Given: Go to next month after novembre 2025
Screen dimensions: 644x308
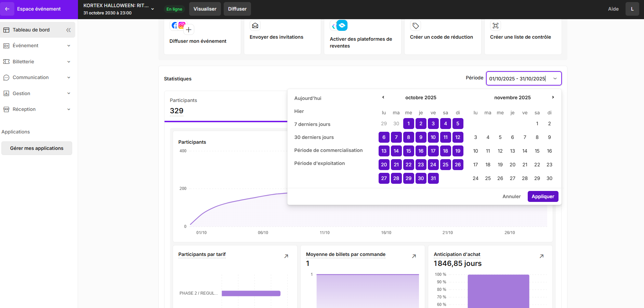Looking at the screenshot, I should tap(553, 98).
